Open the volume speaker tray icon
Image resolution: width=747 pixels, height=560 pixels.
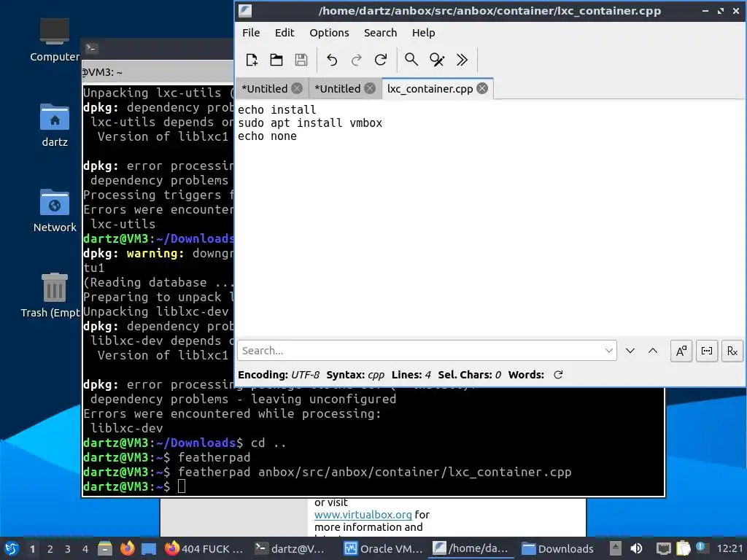636,548
